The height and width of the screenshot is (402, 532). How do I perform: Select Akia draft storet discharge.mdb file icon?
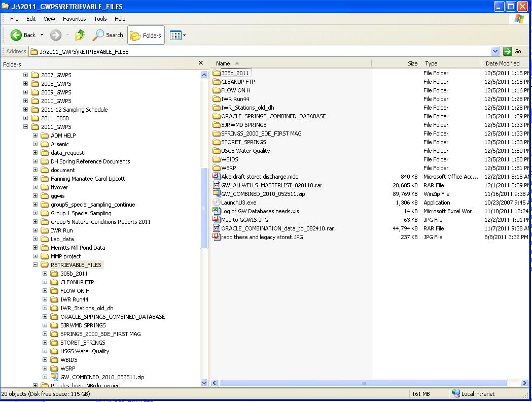point(216,176)
